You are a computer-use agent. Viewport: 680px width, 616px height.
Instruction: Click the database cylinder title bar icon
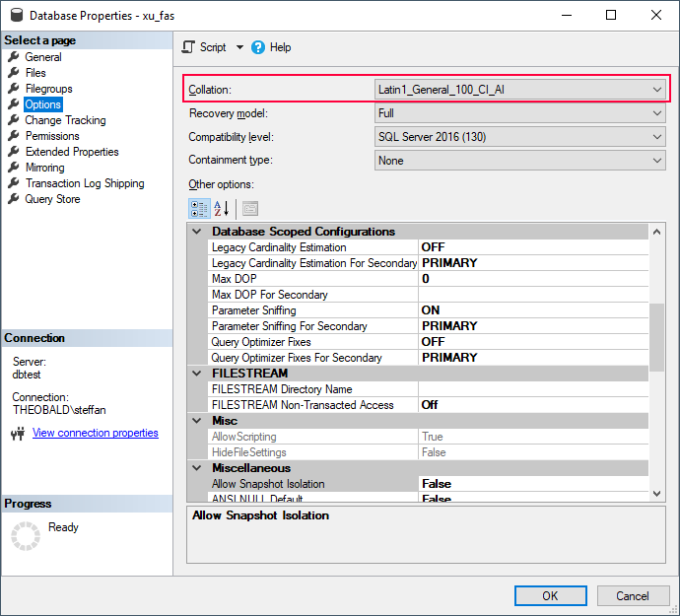click(17, 15)
